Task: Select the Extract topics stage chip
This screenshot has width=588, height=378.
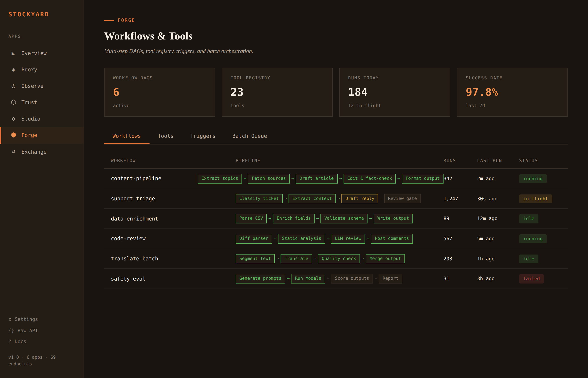Action: (220, 178)
